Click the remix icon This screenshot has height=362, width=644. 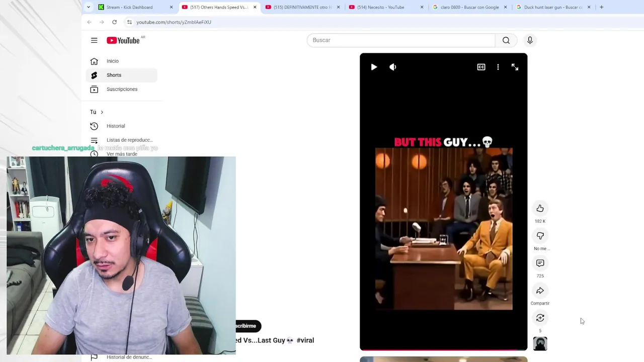pyautogui.click(x=540, y=318)
